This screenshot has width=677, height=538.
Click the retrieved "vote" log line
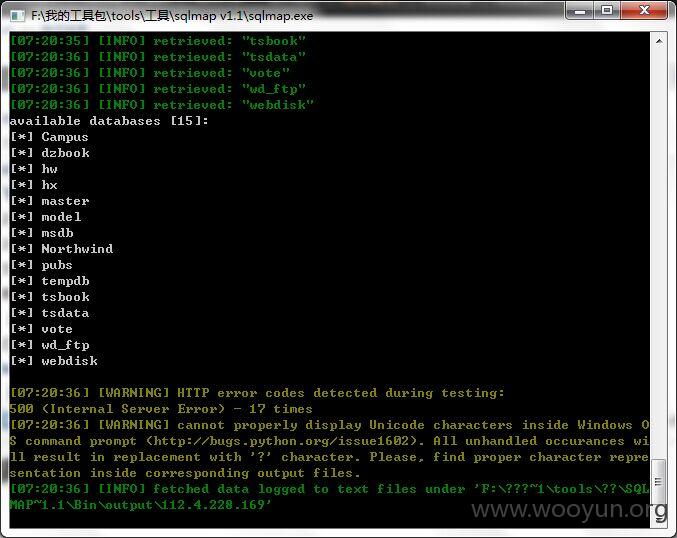(x=150, y=73)
